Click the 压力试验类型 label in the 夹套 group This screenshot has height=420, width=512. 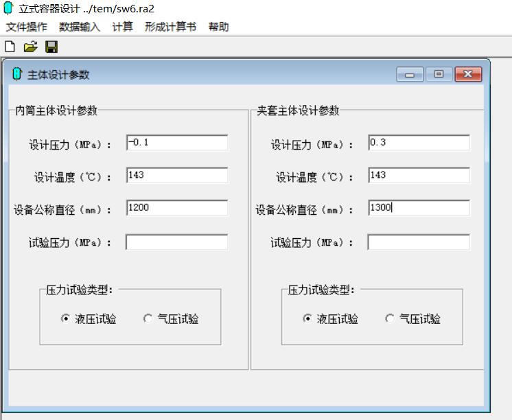[321, 290]
